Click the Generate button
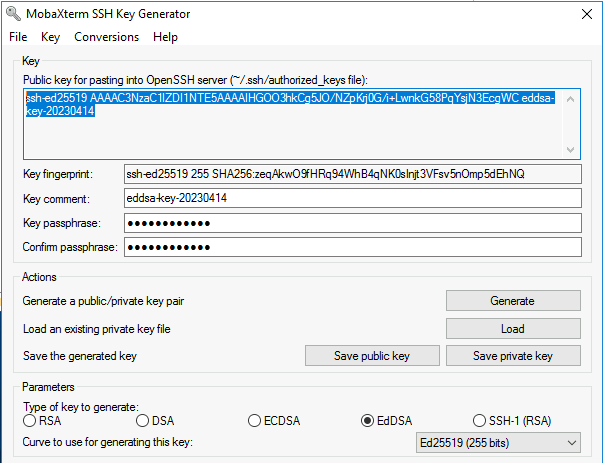The height and width of the screenshot is (463, 603). click(513, 300)
